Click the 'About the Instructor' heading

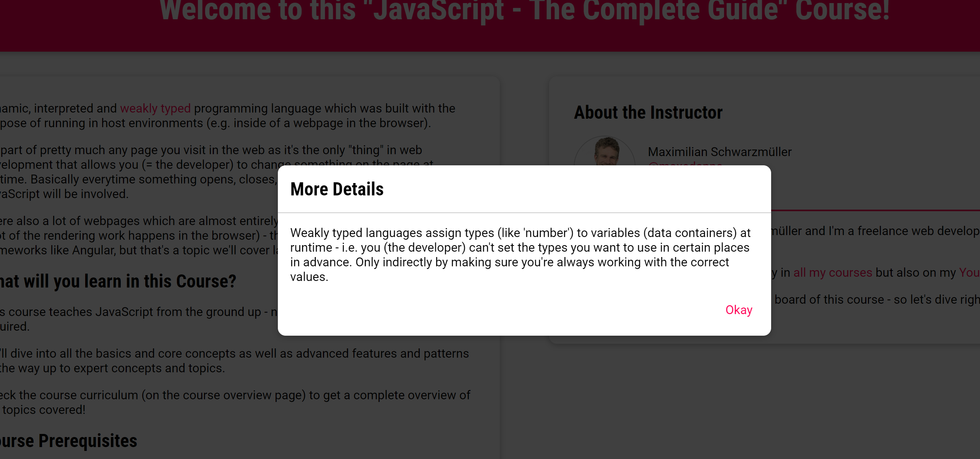tap(648, 113)
